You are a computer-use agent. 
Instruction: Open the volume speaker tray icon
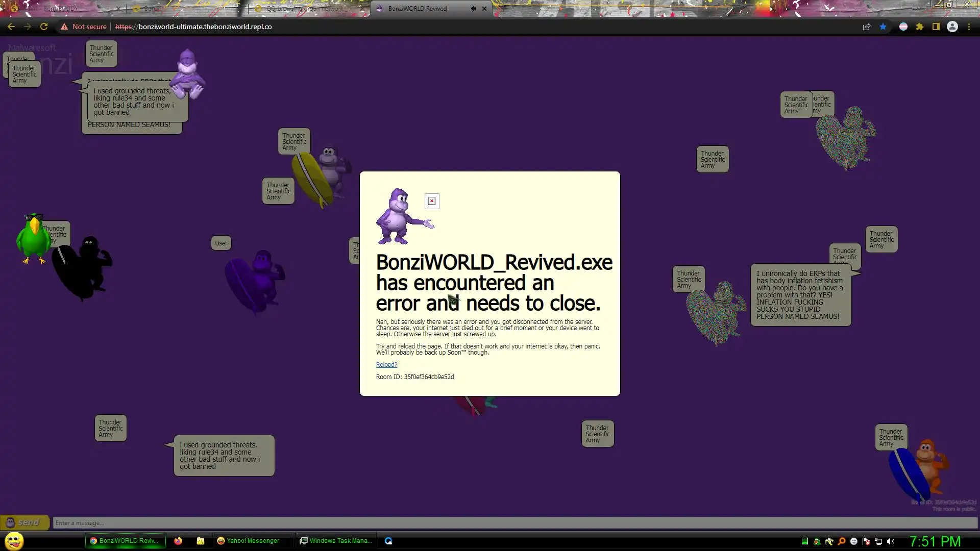(891, 541)
